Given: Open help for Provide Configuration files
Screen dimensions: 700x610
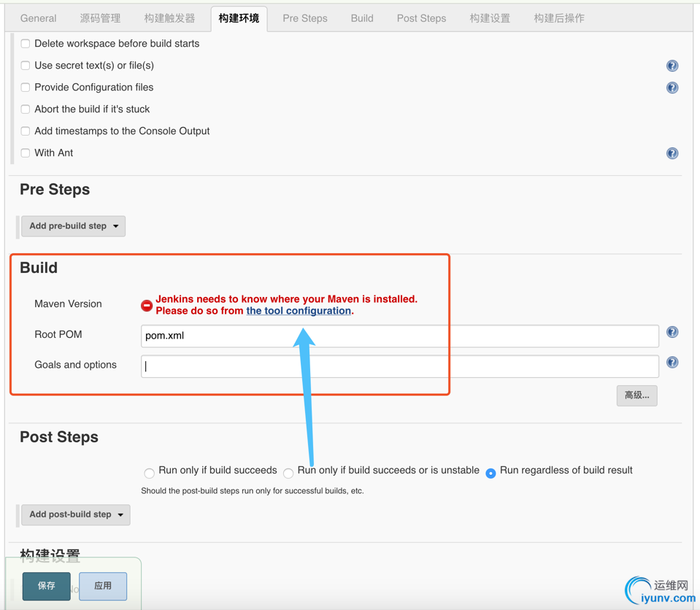Looking at the screenshot, I should click(672, 88).
